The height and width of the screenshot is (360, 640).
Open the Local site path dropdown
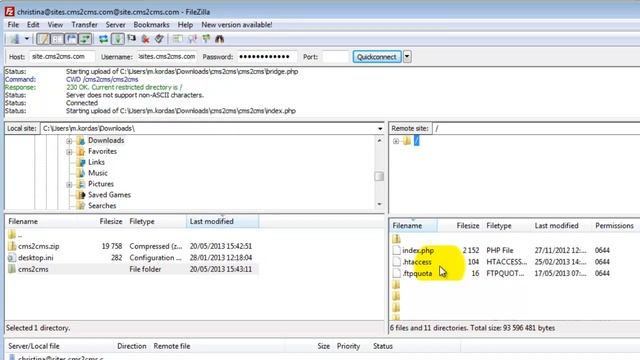tap(380, 129)
